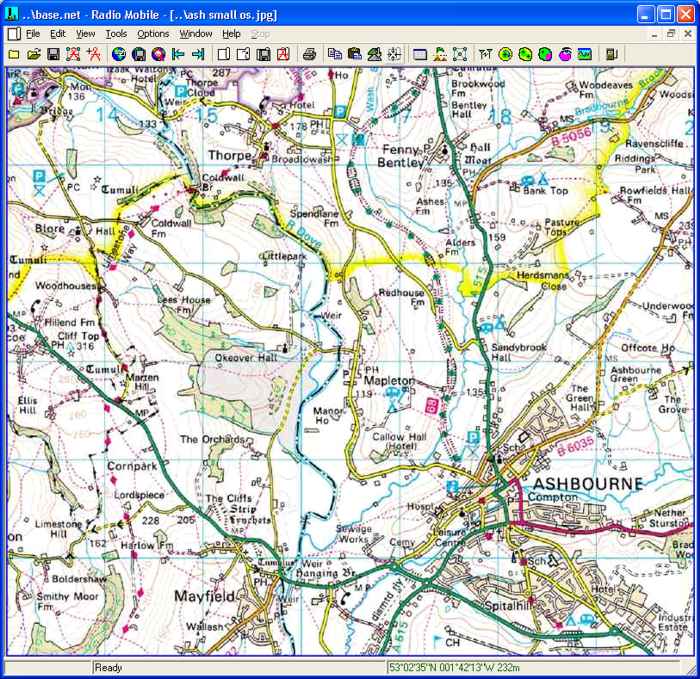This screenshot has width=700, height=679.
Task: Click the Okeover Hall label on map
Action: 246,358
